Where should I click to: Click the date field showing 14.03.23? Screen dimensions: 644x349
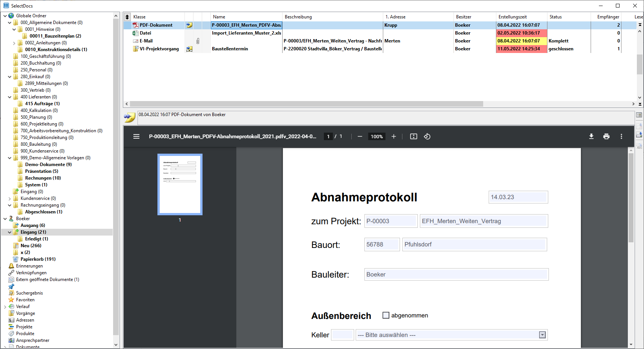pyautogui.click(x=518, y=197)
